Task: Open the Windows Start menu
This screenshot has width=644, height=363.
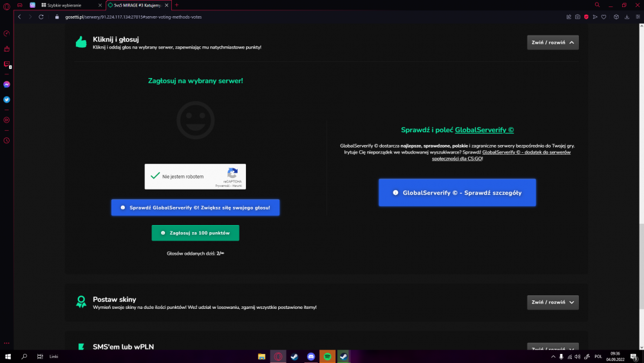Action: [x=8, y=357]
